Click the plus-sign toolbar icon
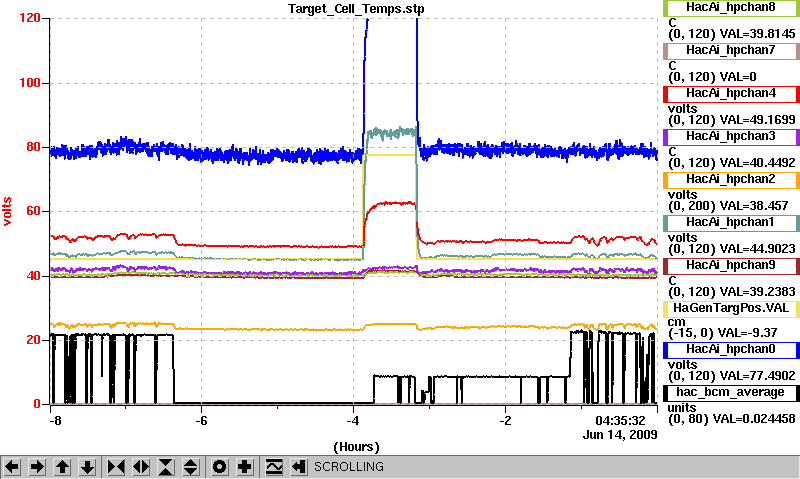 pos(245,467)
